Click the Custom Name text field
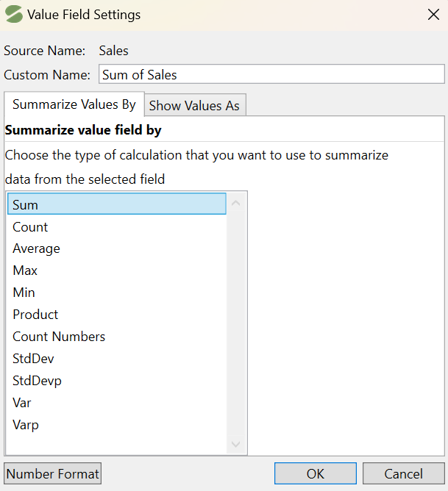Screen dimensions: 448x491 [x=271, y=74]
